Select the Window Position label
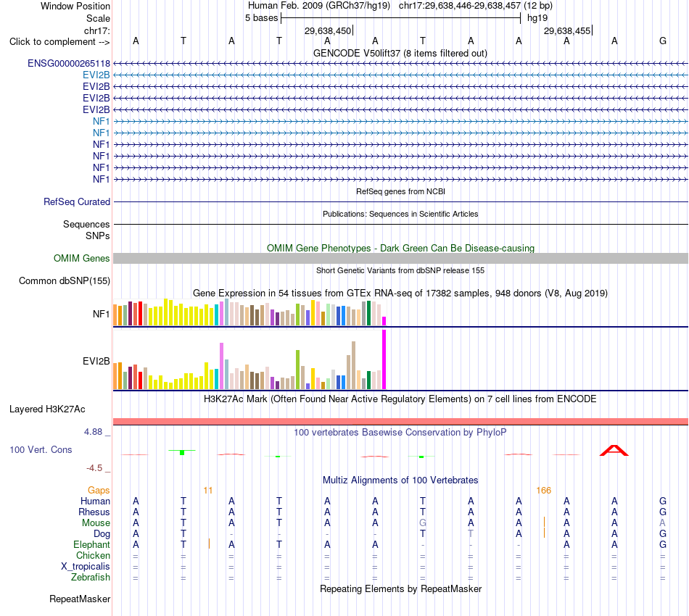 tap(75, 6)
